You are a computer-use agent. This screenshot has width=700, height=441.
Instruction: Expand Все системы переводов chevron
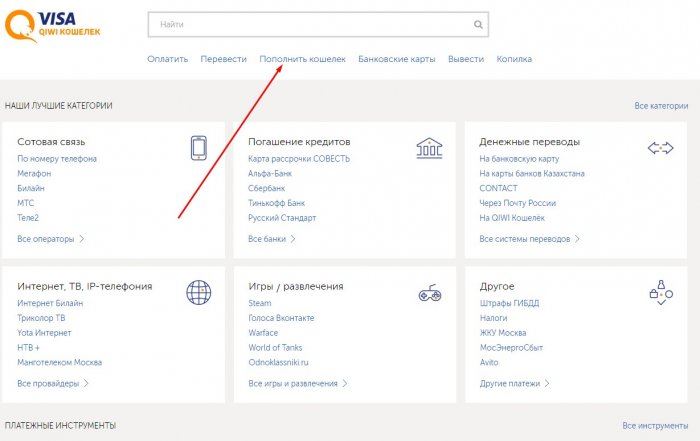[x=577, y=239]
